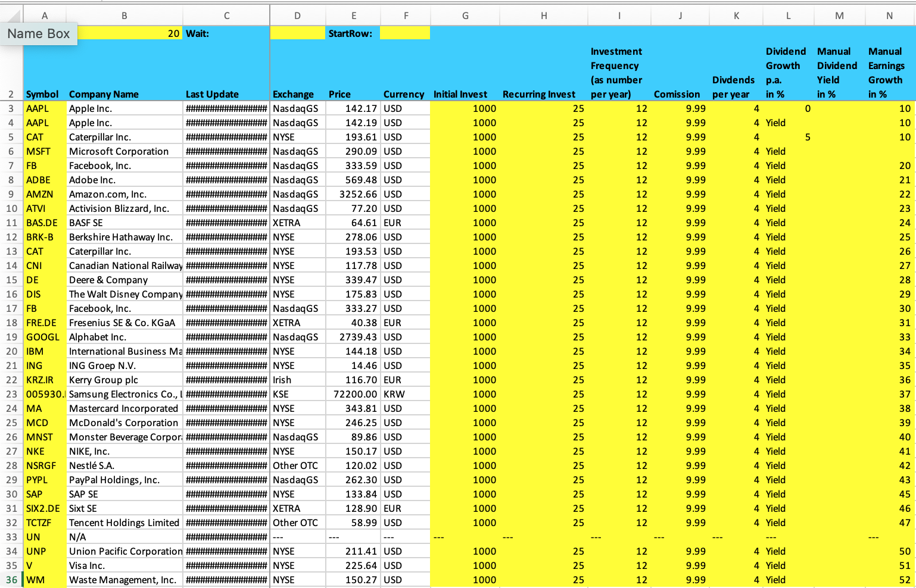Click the 'N/A' company cell

(124, 537)
